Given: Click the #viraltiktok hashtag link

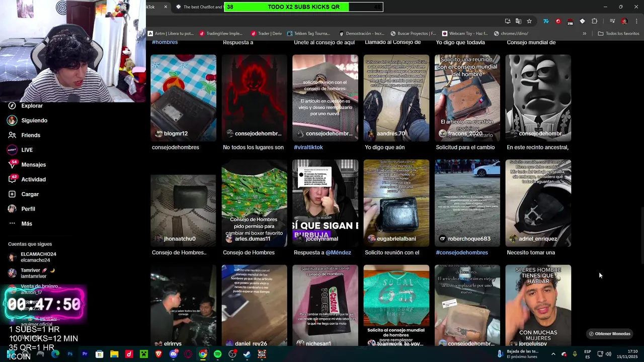Looking at the screenshot, I should click(308, 147).
